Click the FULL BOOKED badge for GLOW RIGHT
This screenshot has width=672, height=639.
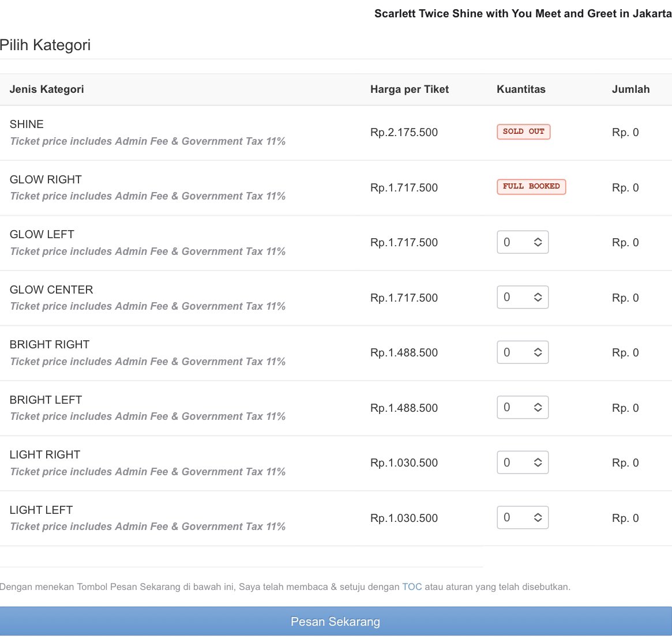[x=531, y=186]
